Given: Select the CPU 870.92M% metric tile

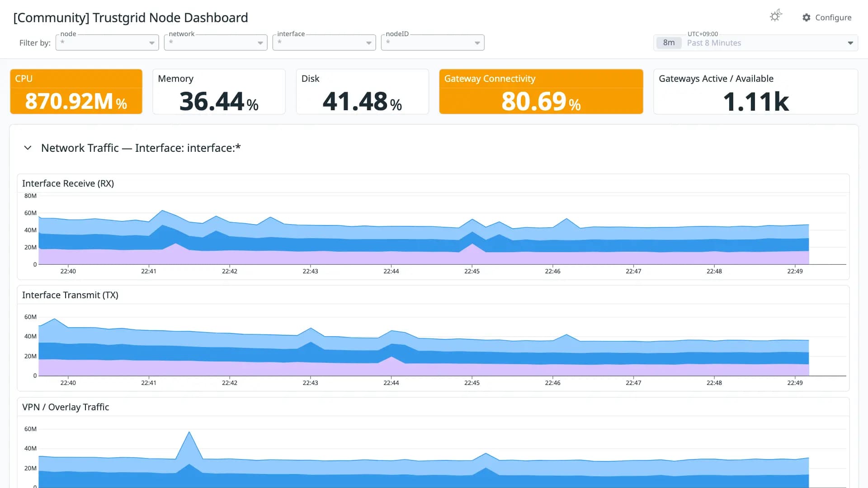Looking at the screenshot, I should (76, 91).
